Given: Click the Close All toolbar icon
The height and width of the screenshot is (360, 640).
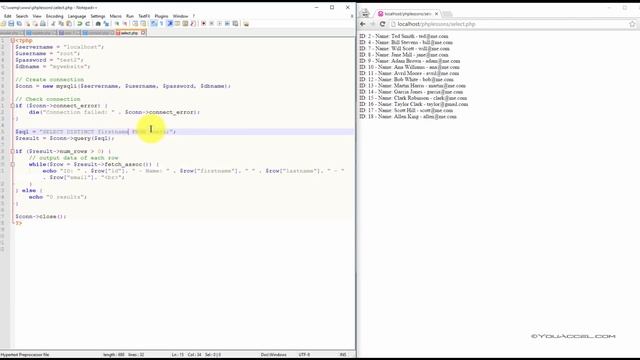Looking at the screenshot, I should coord(35,24).
